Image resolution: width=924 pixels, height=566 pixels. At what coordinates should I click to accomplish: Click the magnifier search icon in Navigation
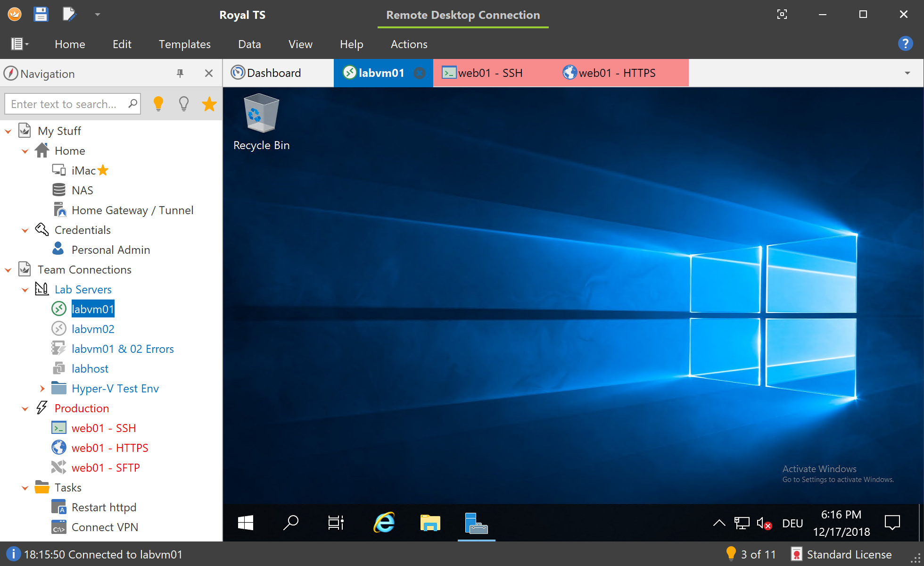(133, 103)
